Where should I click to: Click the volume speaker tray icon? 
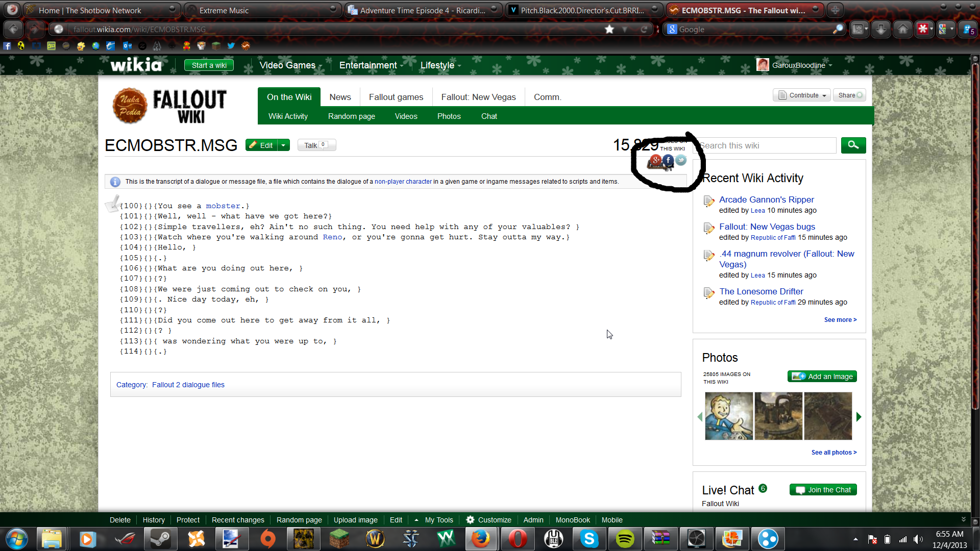pos(918,539)
